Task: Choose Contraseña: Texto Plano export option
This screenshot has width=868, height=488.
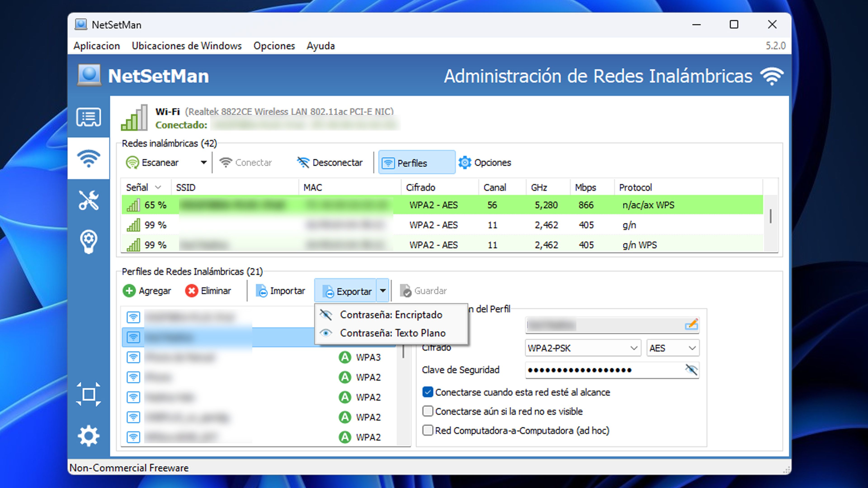Action: click(x=391, y=333)
